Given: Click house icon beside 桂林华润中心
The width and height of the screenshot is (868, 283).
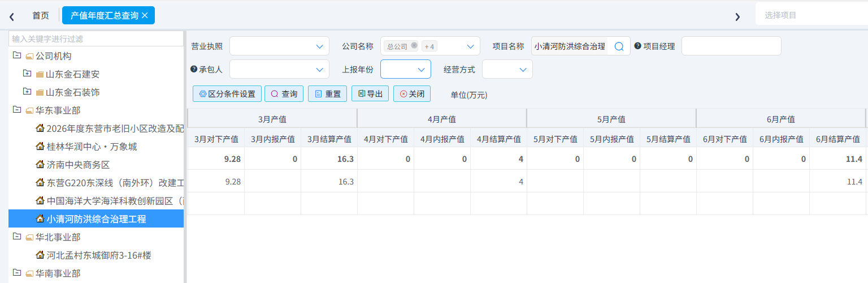Looking at the screenshot, I should pyautogui.click(x=40, y=146).
